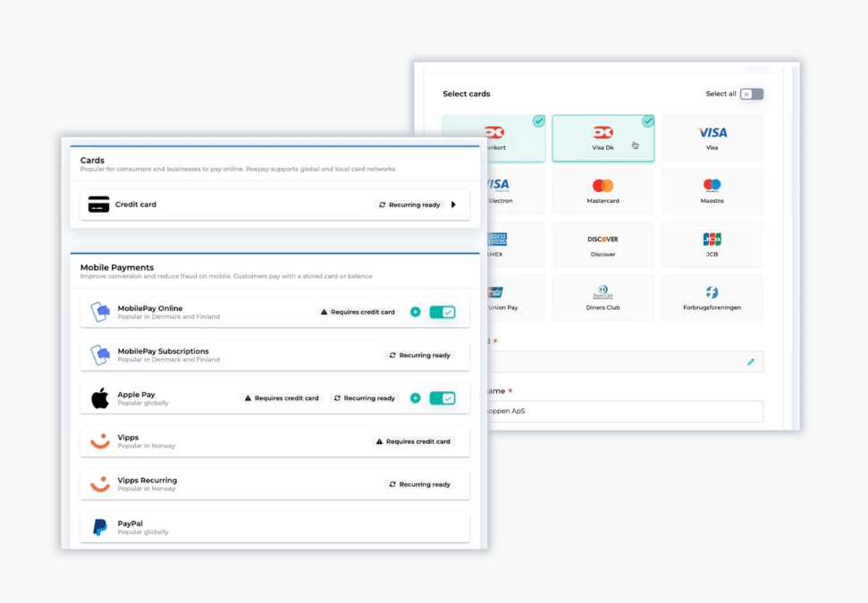The image size is (868, 603).
Task: Toggle the Select all switch
Action: click(x=752, y=94)
